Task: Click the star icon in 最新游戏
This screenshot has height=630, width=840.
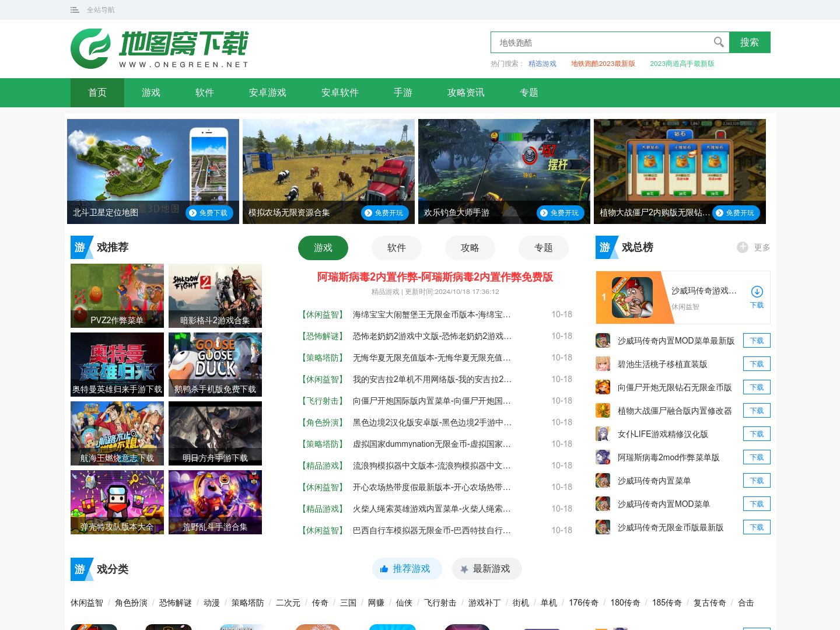Action: tap(464, 569)
